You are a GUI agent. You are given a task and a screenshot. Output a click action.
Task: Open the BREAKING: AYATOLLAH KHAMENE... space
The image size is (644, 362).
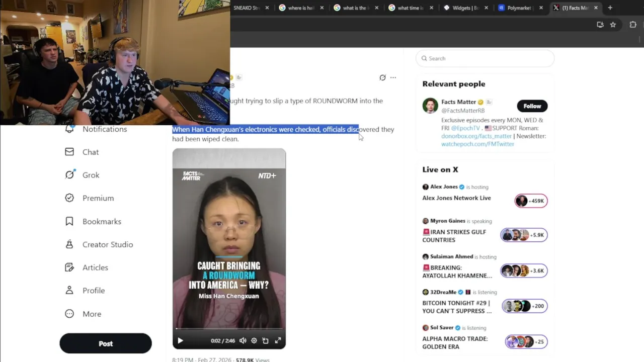(457, 271)
